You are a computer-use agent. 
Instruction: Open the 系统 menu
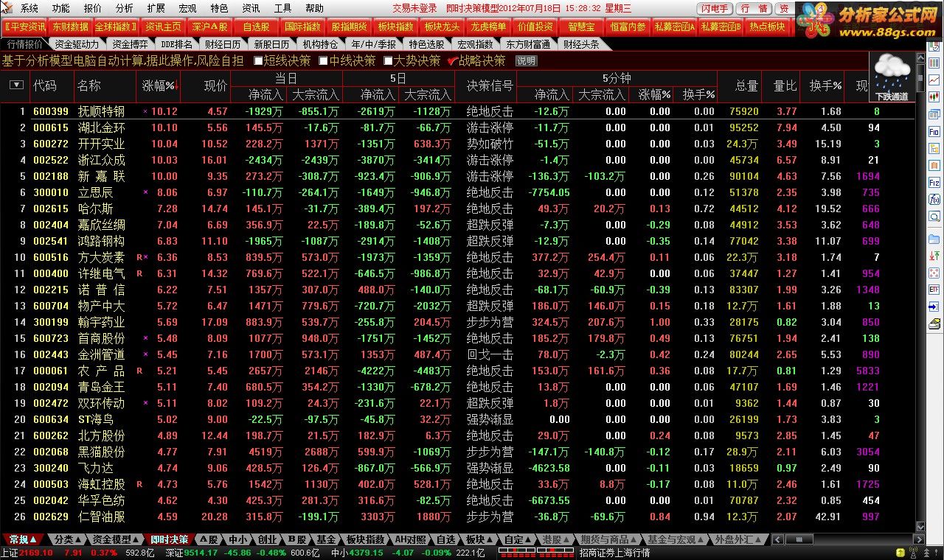[29, 9]
